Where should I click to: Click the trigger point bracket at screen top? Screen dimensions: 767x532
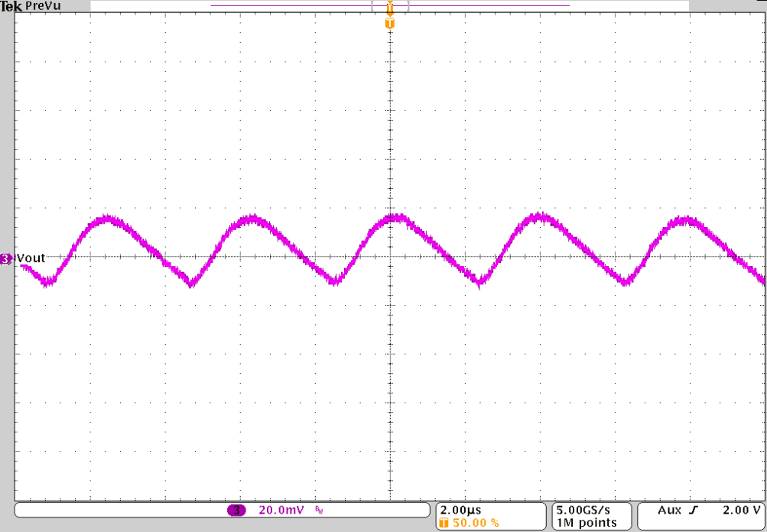click(390, 5)
